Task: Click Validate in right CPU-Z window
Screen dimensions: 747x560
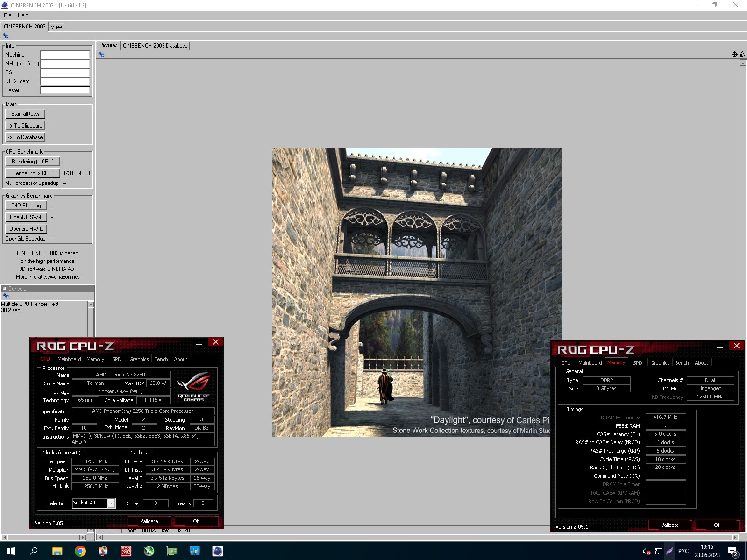Action: point(670,525)
